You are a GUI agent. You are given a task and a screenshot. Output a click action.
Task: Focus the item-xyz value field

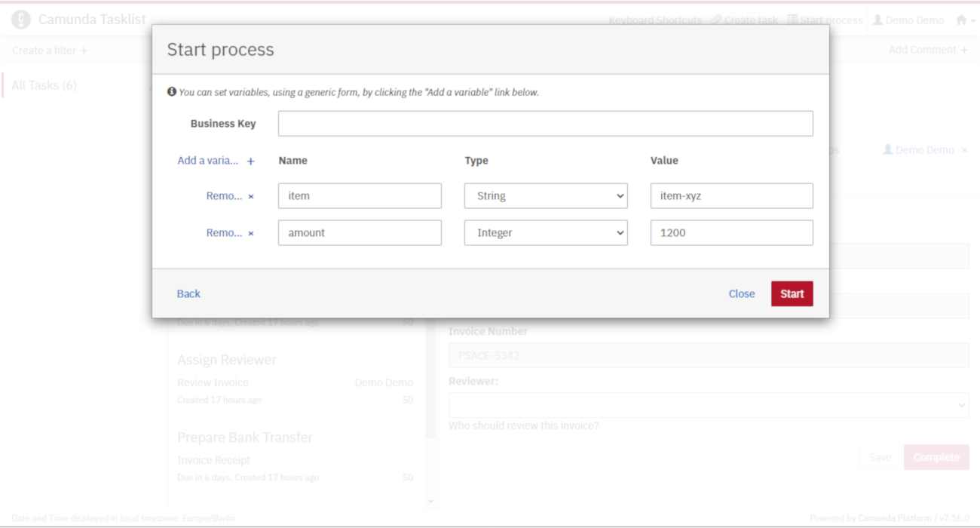(731, 196)
